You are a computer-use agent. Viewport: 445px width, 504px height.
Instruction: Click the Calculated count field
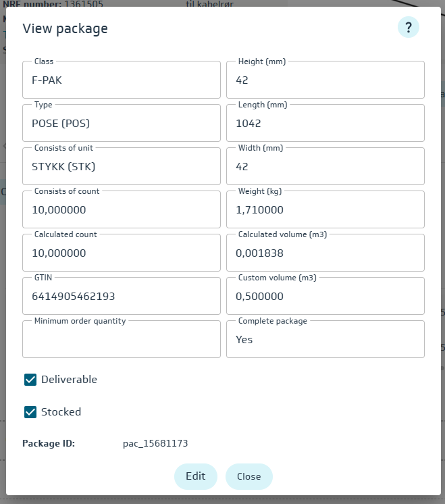click(x=122, y=253)
